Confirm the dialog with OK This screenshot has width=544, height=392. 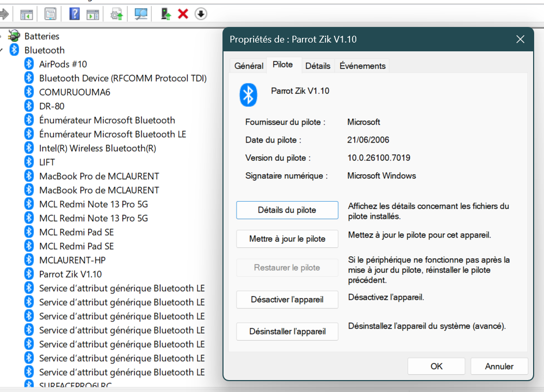coord(437,366)
